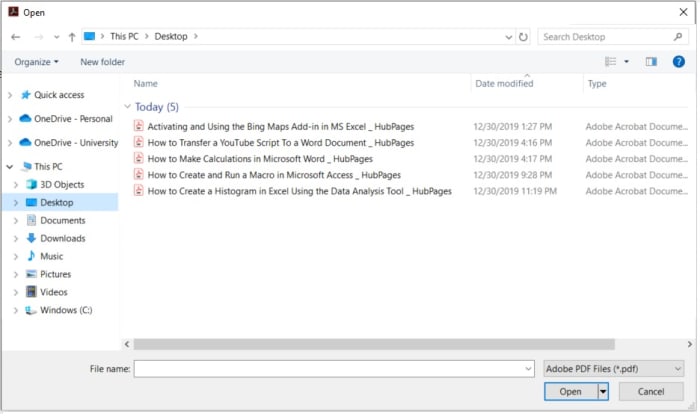
Task: Sort files by Type column
Action: point(597,83)
